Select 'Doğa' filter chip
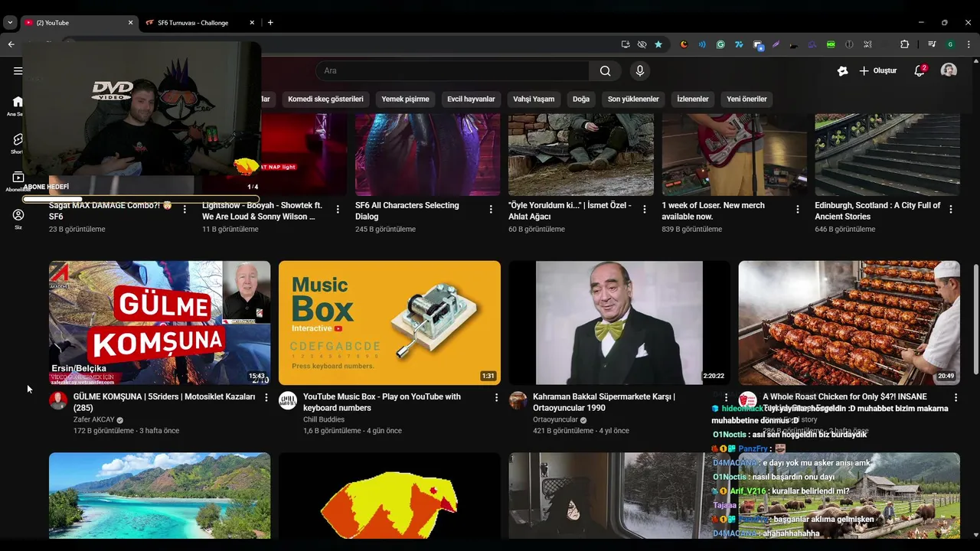The width and height of the screenshot is (980, 551). point(581,99)
